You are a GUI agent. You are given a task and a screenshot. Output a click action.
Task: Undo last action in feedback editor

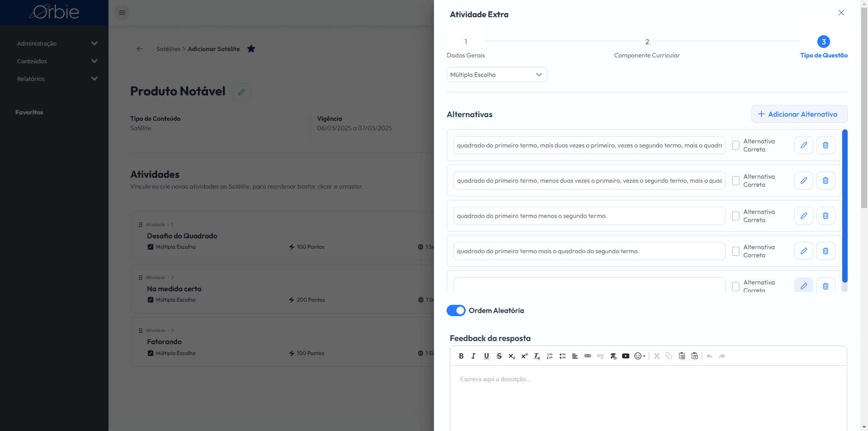[x=709, y=356]
